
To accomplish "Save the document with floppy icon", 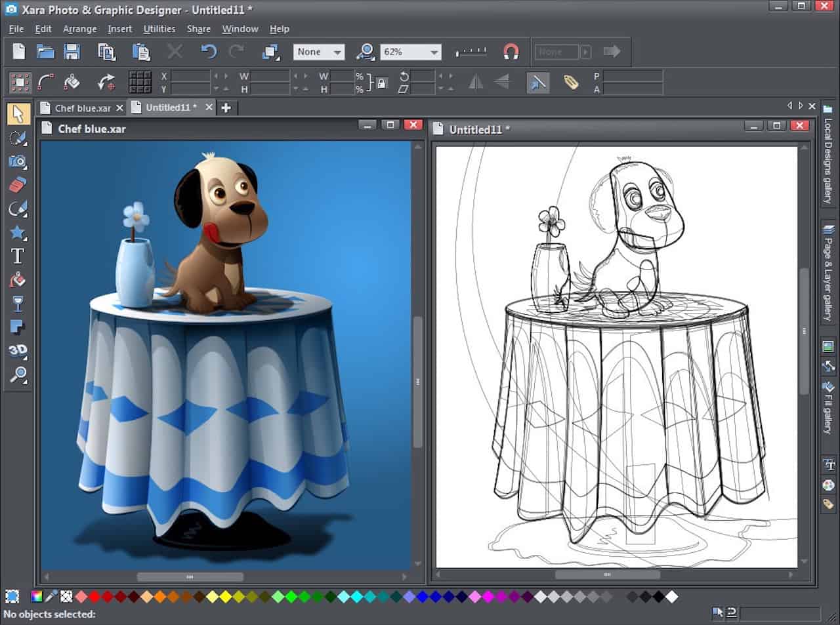I will click(72, 52).
